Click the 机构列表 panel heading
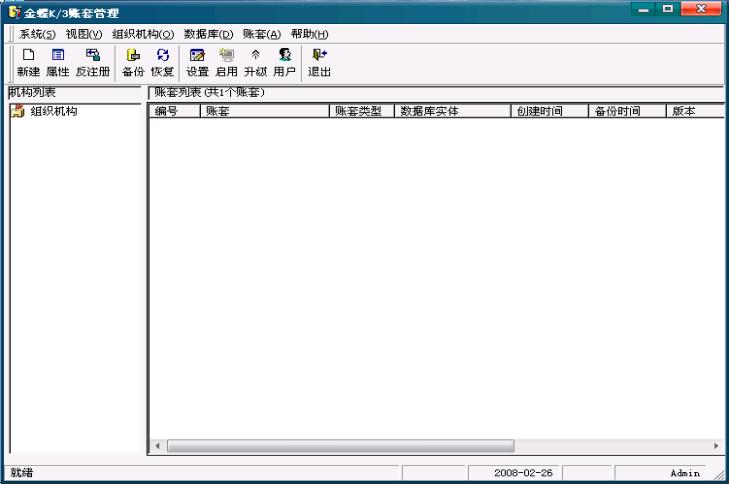Viewport: 729px width, 484px height. pyautogui.click(x=32, y=92)
